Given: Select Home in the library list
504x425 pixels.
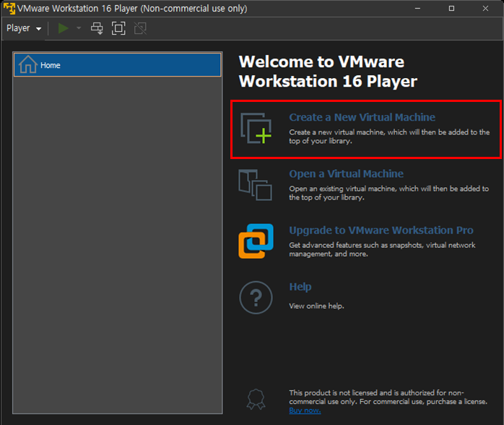Looking at the screenshot, I should tap(118, 65).
